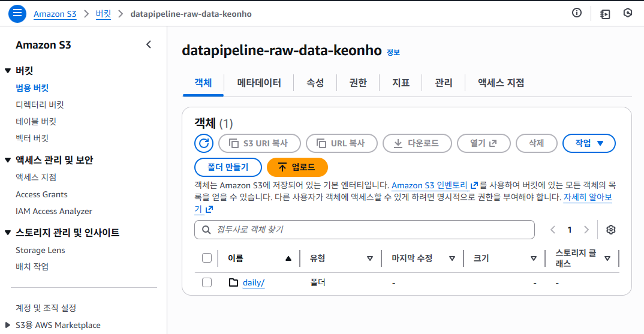Open 디렉터리 버킷 in sidebar
The height and width of the screenshot is (334, 644).
click(40, 104)
